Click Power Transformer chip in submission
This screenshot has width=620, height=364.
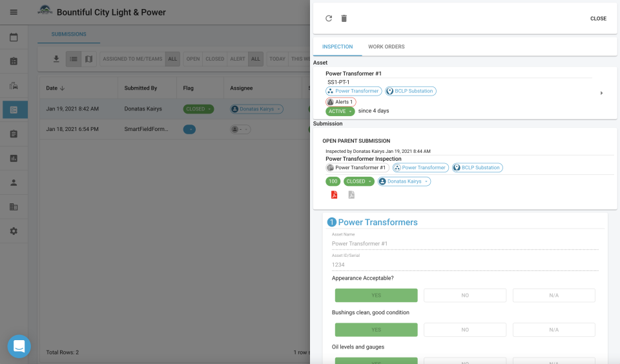coord(420,168)
